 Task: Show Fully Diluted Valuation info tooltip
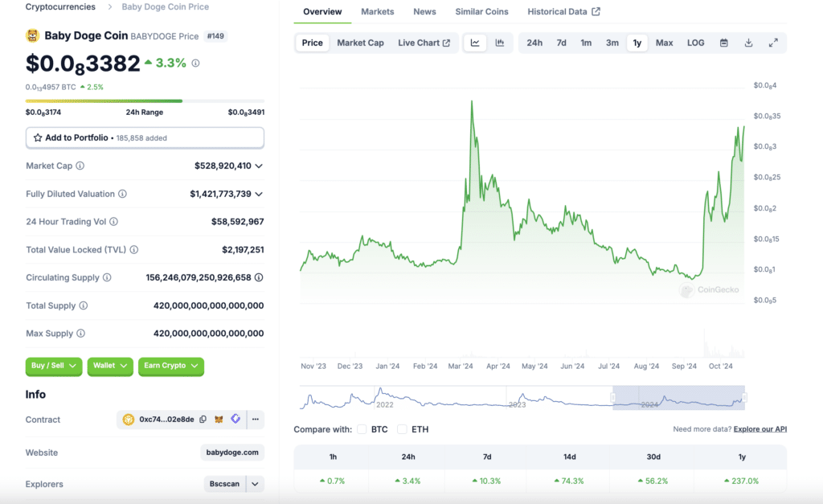(x=122, y=194)
